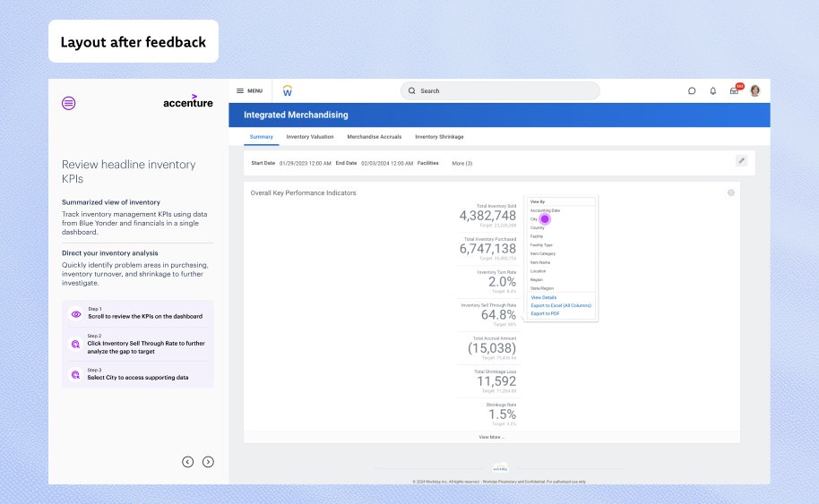Click the View Details link
Viewport: 819px width, 504px height.
544,297
